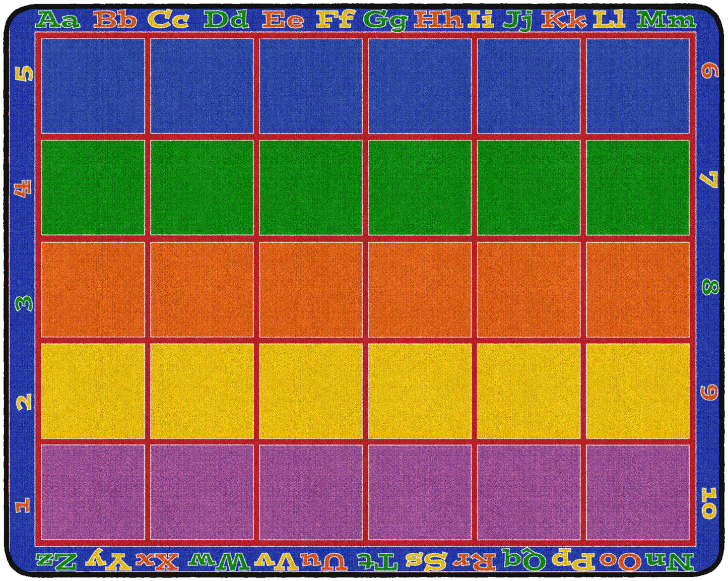The width and height of the screenshot is (728, 581).
Task: Click the yellow number 10 on right border
Action: (x=708, y=502)
